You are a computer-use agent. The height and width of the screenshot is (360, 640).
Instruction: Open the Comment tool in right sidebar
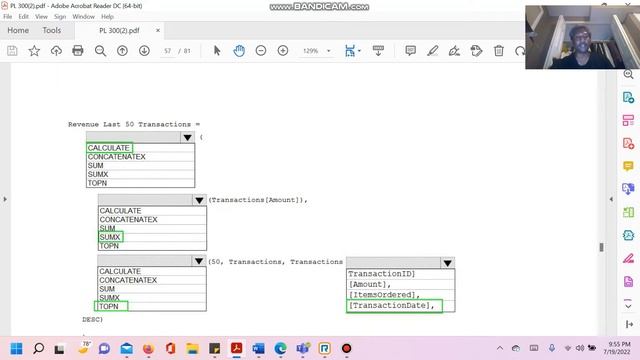(628, 166)
